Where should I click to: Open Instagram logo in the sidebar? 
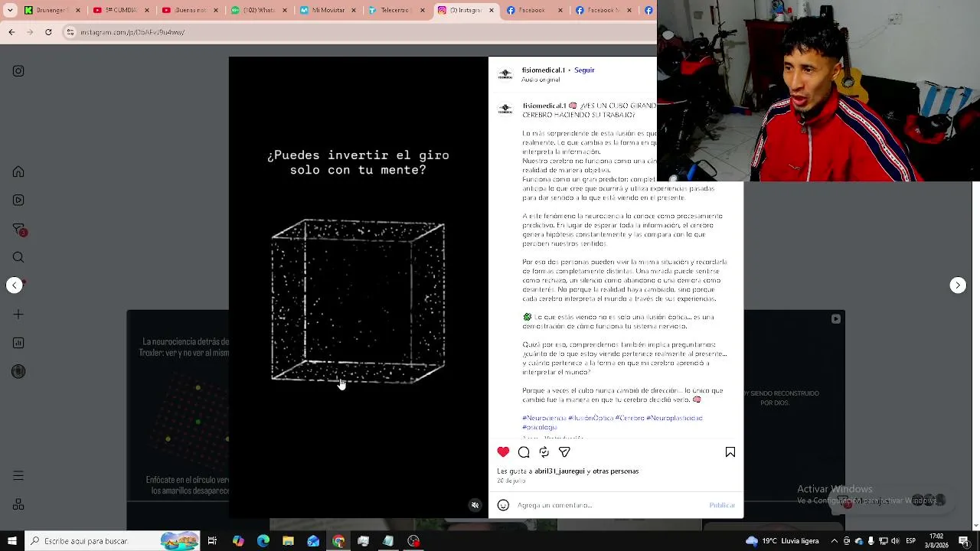(x=18, y=71)
